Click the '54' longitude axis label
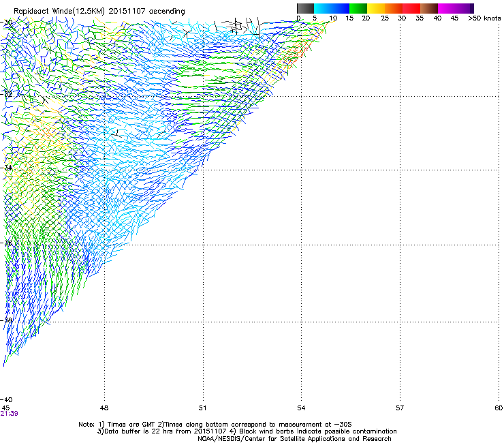This screenshot has height=443, width=504. (x=301, y=408)
